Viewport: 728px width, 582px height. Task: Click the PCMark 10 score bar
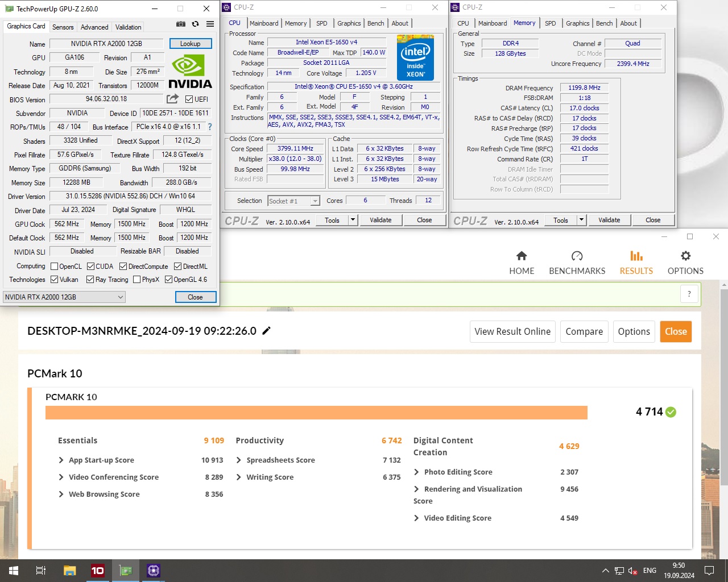pos(316,413)
